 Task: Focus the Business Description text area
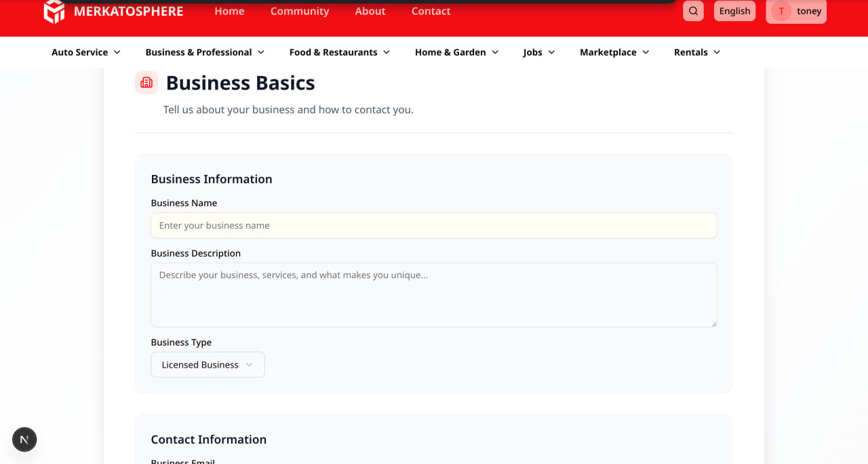point(434,294)
